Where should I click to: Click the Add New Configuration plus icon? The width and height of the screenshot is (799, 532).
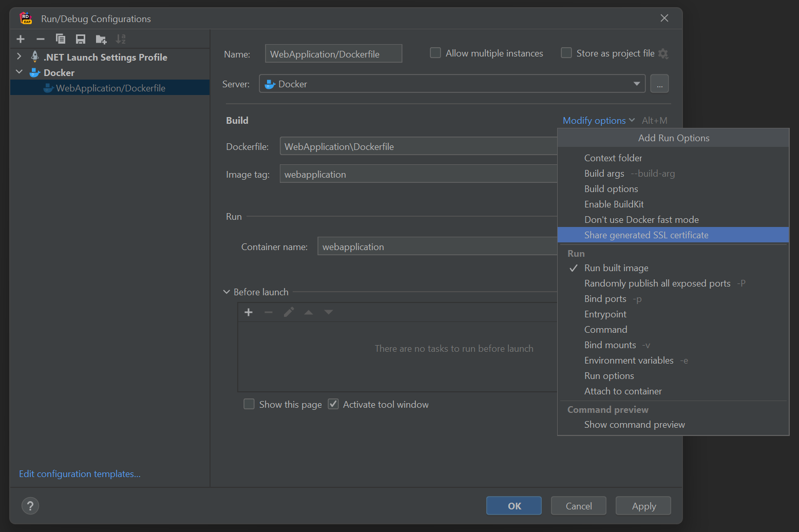(x=21, y=39)
